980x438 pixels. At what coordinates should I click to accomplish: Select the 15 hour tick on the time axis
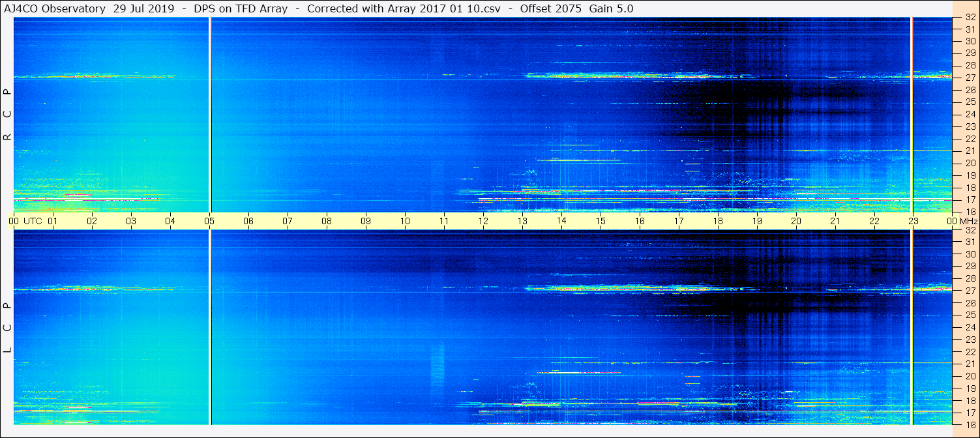point(601,221)
